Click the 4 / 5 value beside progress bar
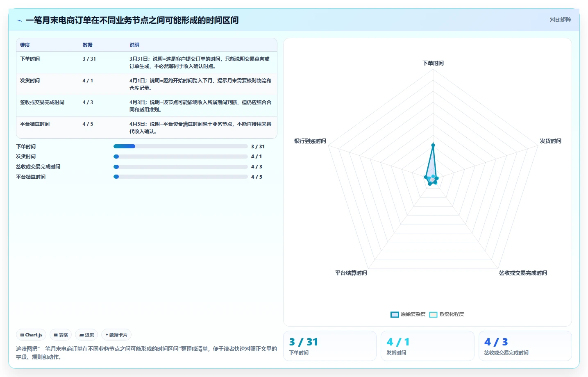Screen dimensions: 588x377 [257, 177]
